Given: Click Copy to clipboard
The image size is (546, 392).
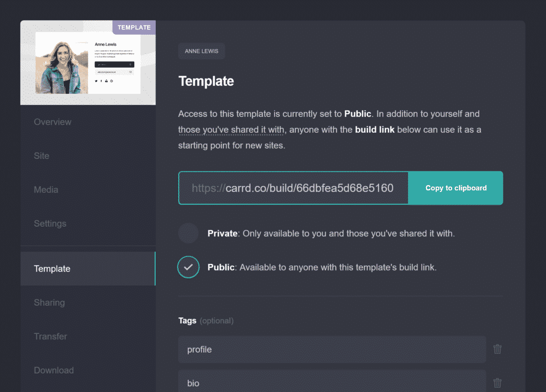Looking at the screenshot, I should (x=455, y=188).
